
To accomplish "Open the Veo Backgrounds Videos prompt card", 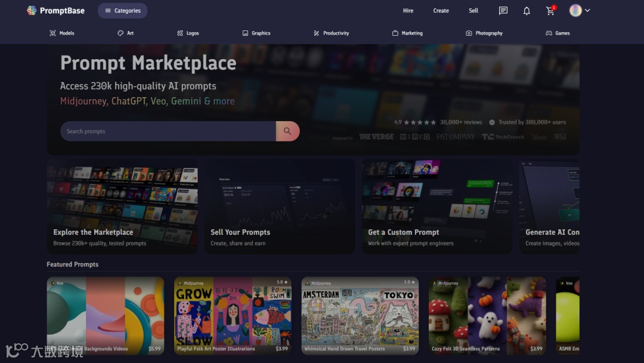I will [106, 316].
